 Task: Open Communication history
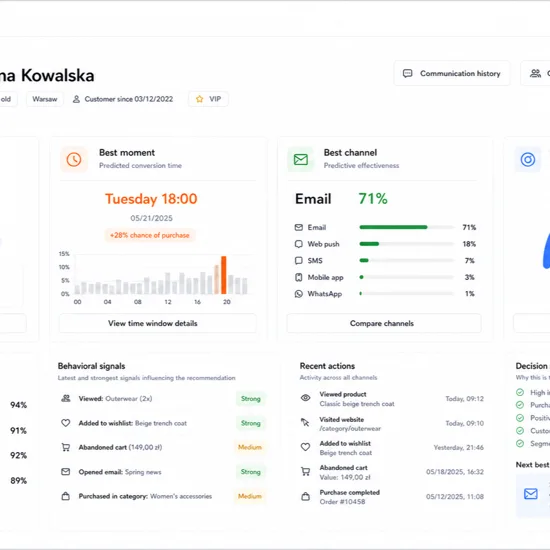pos(452,73)
